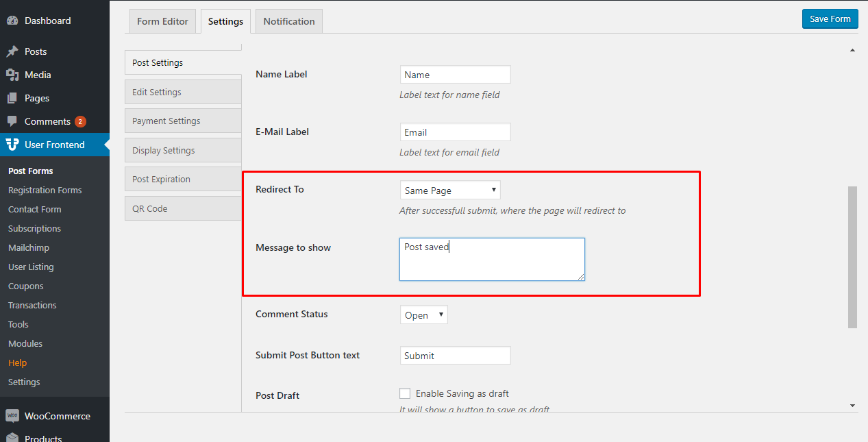Viewport: 868px width, 442px height.
Task: Open the Comment Status dropdown
Action: tap(423, 315)
